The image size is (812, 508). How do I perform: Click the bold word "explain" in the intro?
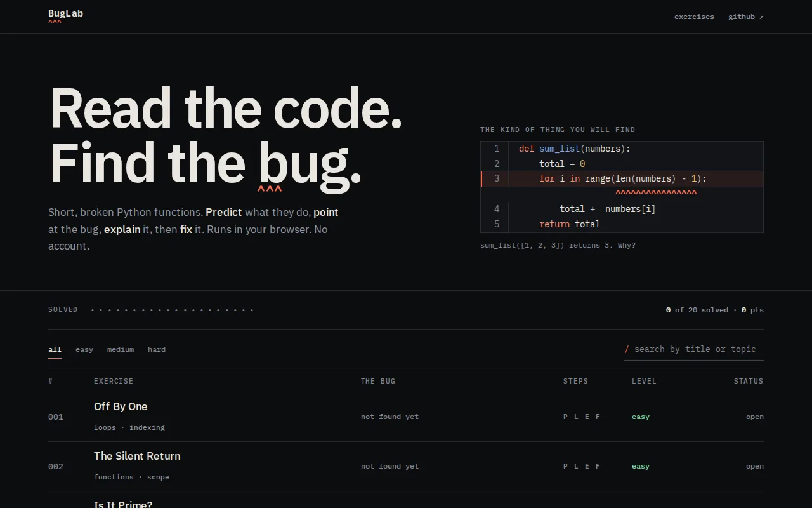[x=122, y=229]
